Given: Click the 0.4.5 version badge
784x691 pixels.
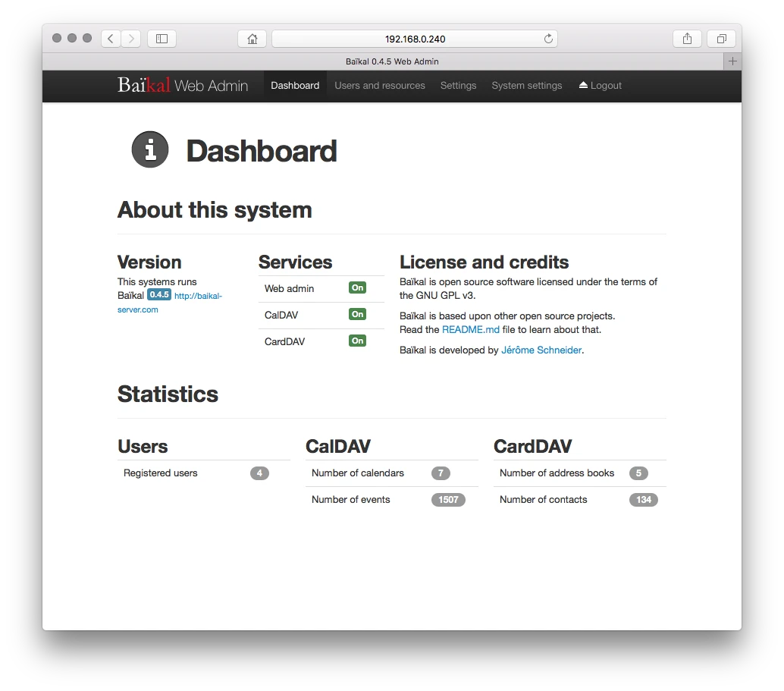Looking at the screenshot, I should [x=159, y=295].
